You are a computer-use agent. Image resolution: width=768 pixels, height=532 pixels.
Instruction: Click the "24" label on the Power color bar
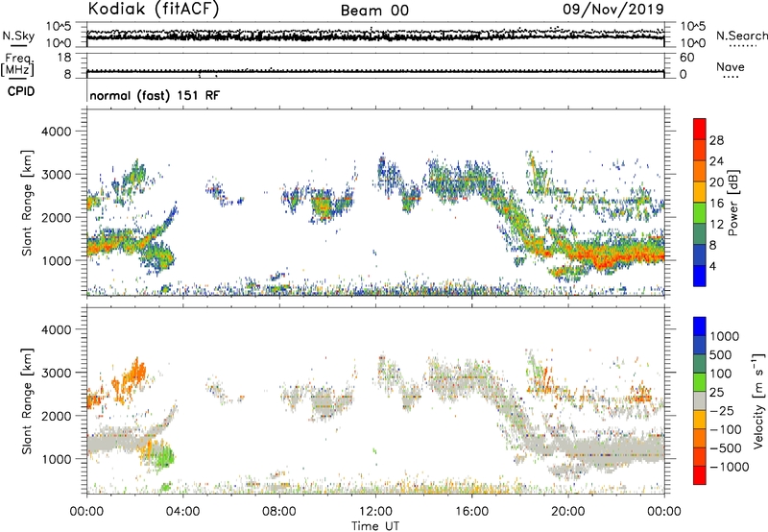pos(716,161)
